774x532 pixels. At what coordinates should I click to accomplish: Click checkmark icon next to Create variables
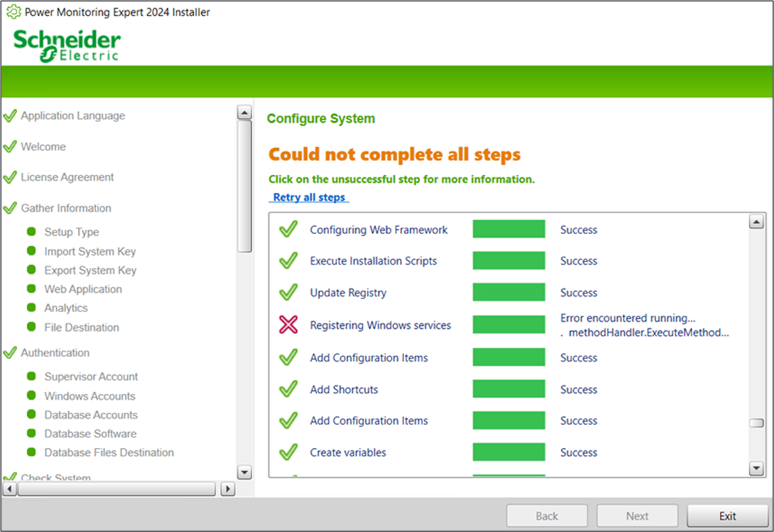tap(289, 452)
